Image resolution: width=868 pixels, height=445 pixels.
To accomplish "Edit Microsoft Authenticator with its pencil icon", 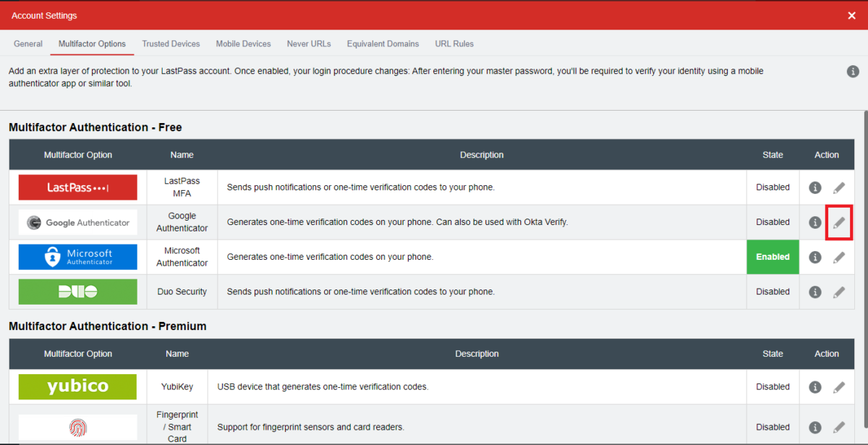I will 839,257.
